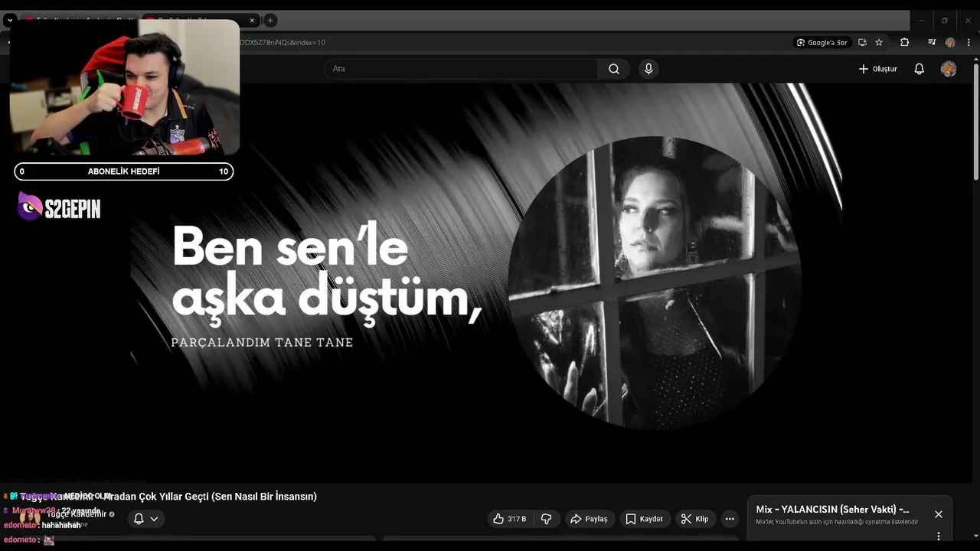The image size is (980, 551).
Task: Maximize or restore the browser window
Action: coord(945,21)
